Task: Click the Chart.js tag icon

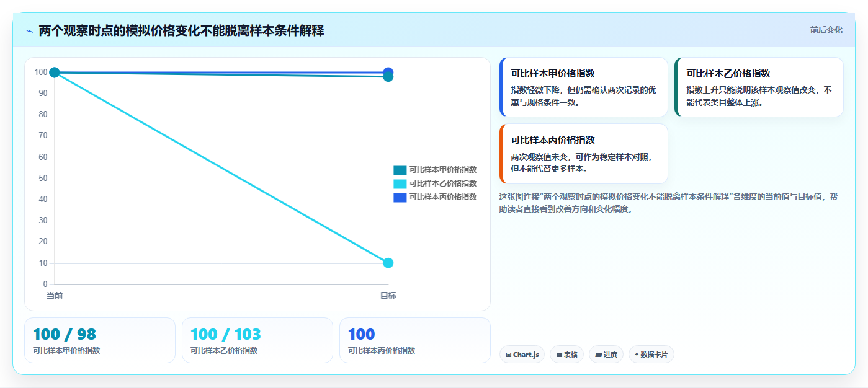Action: (x=509, y=355)
